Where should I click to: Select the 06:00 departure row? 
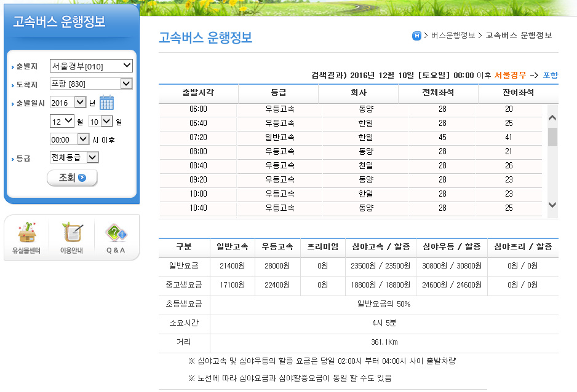pyautogui.click(x=351, y=109)
